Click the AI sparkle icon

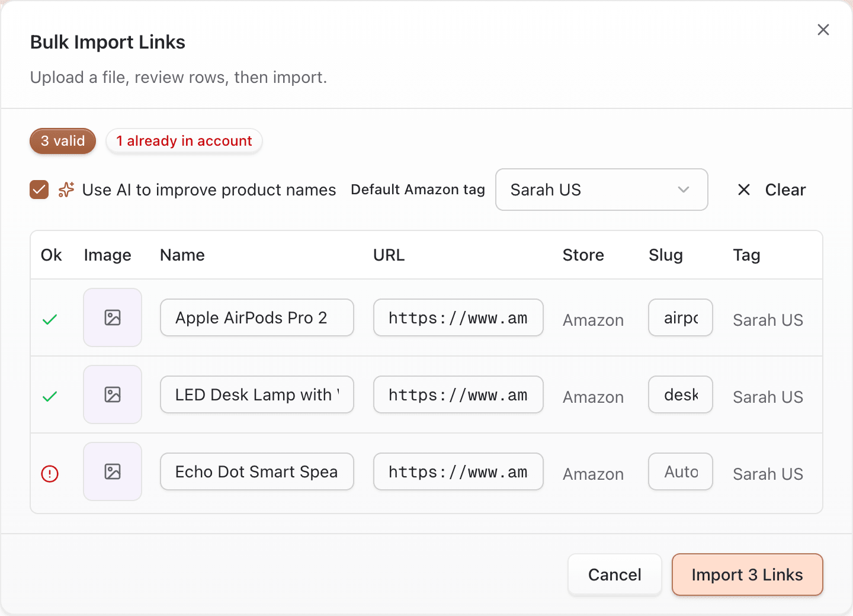click(66, 190)
